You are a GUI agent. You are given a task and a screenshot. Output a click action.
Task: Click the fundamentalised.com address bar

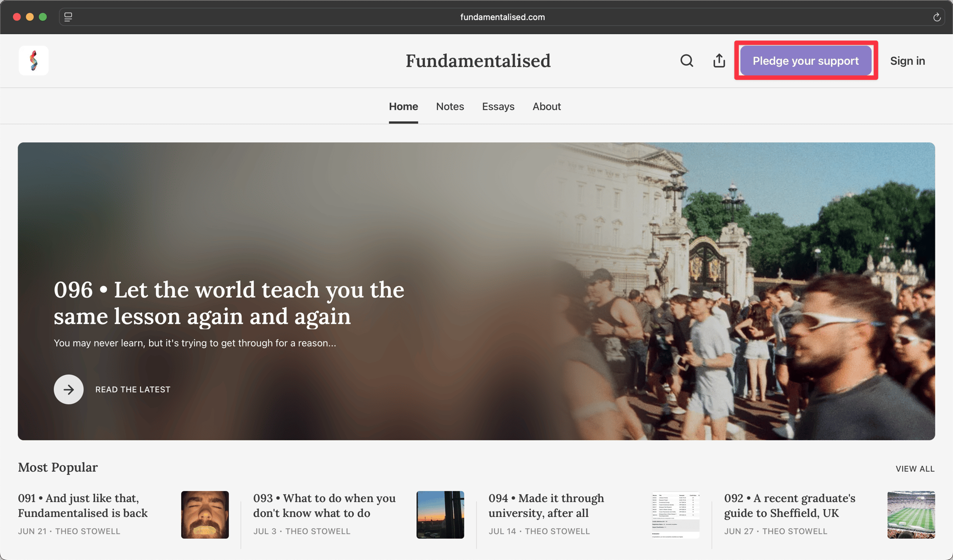[502, 17]
